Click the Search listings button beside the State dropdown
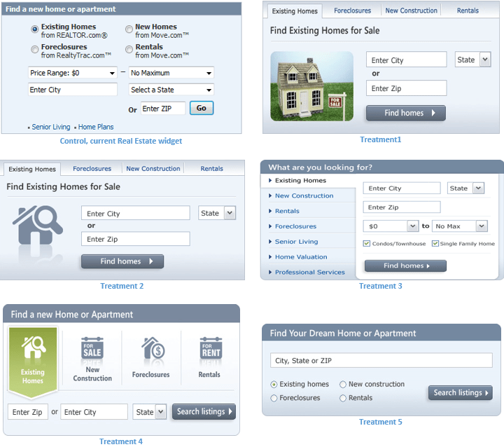This screenshot has height=447, width=504. point(204,412)
